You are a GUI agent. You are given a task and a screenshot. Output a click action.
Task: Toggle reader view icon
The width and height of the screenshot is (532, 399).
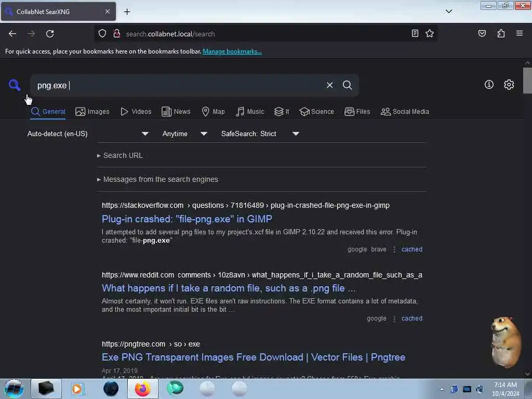point(415,33)
